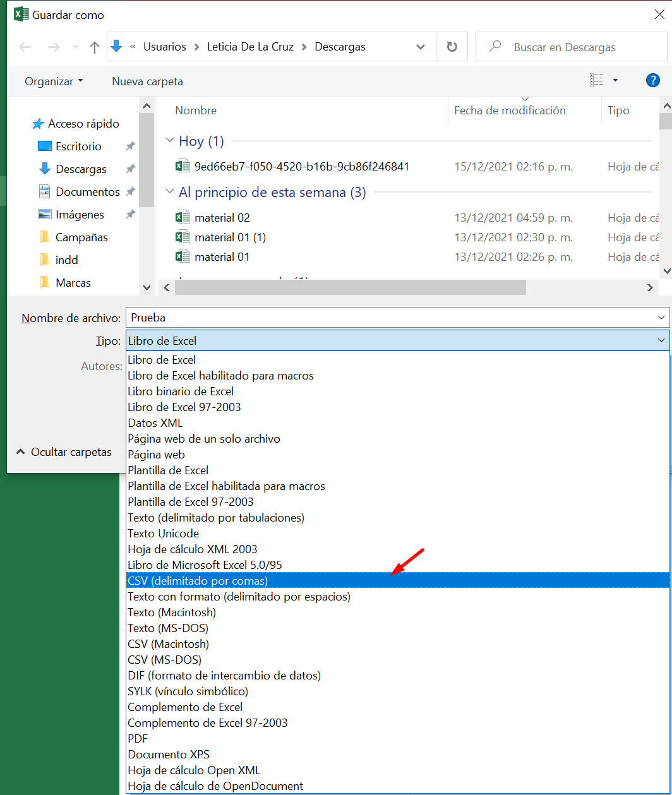
Task: Click the Nombre de archivo field
Action: [390, 318]
